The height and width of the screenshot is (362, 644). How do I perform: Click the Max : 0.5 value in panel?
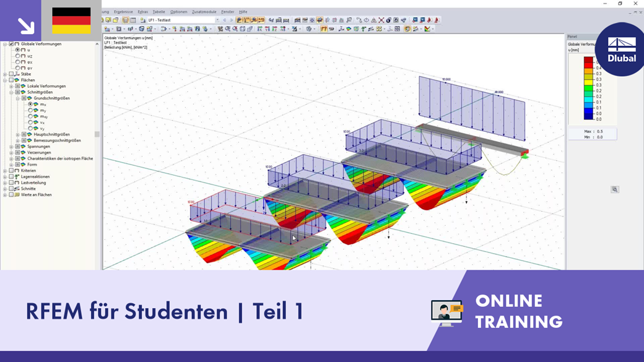click(593, 131)
